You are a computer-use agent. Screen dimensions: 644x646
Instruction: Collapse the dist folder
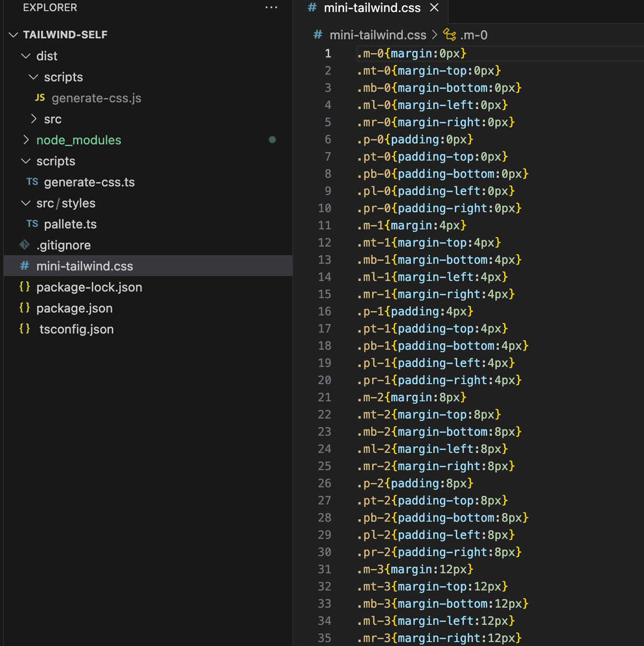click(26, 56)
